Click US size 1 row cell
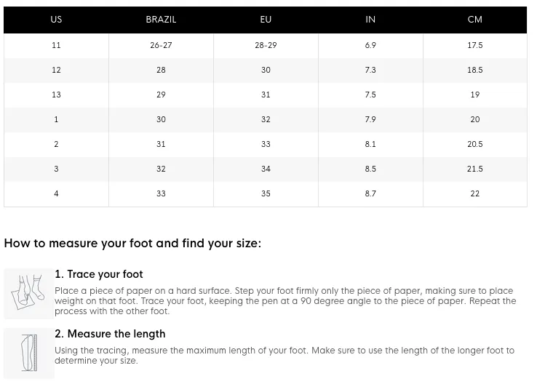This screenshot has height=392, width=537. [x=56, y=119]
